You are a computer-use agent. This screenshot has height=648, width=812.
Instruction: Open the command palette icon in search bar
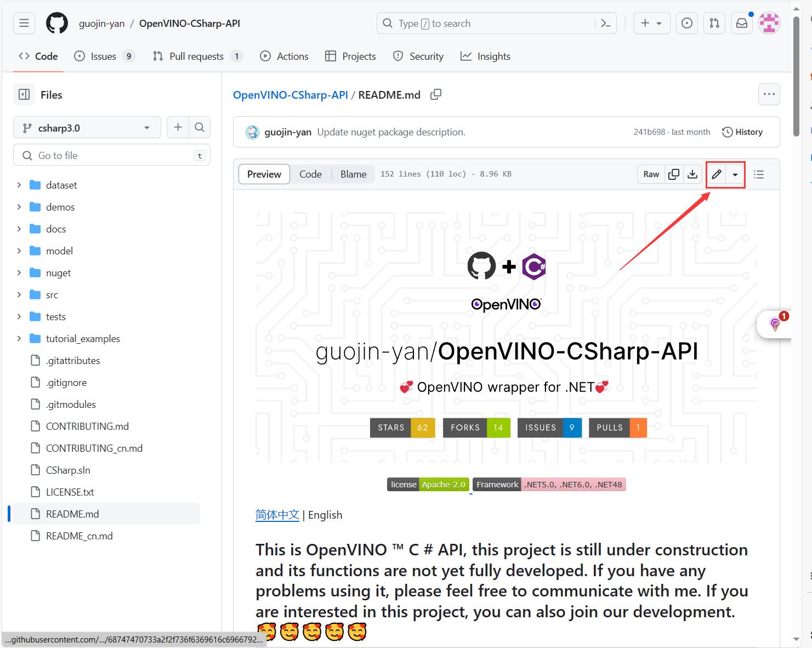[x=606, y=23]
